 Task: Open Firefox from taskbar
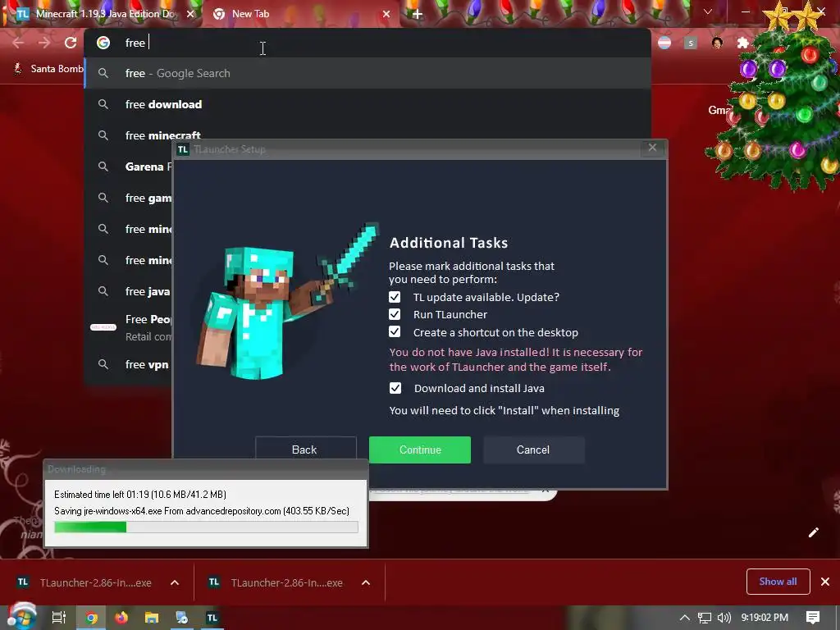121,618
